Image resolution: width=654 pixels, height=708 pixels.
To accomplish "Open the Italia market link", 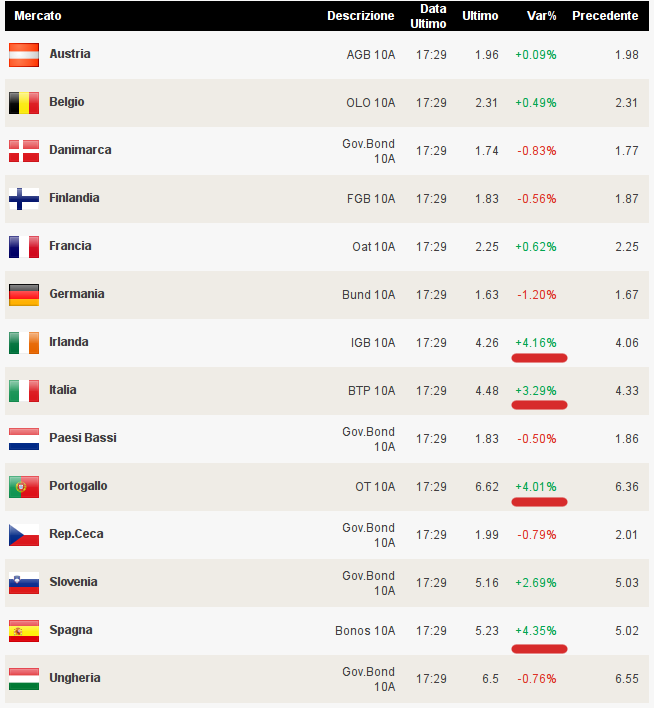I will click(63, 390).
